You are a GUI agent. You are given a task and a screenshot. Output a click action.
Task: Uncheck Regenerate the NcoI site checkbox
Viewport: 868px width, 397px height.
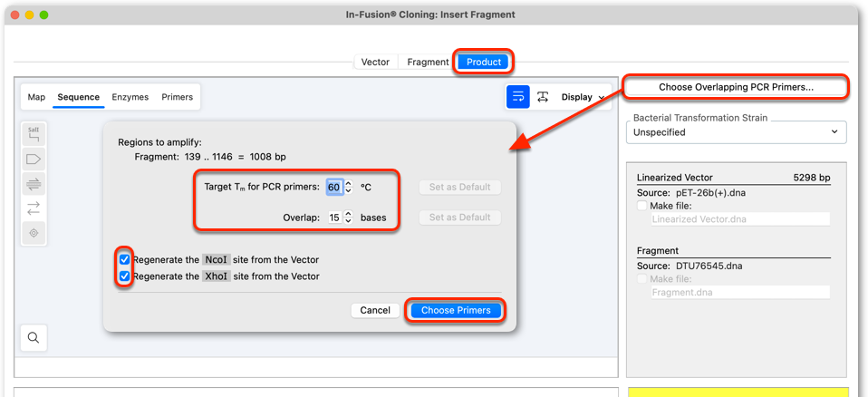(x=125, y=259)
